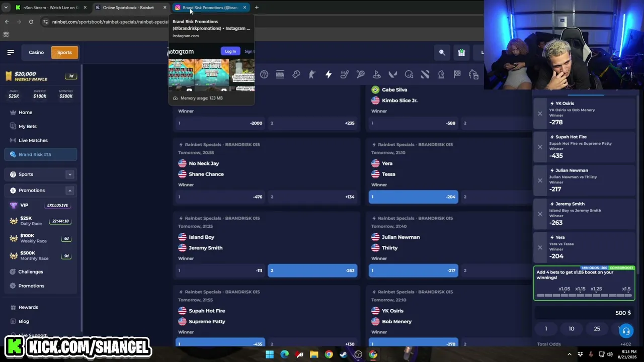644x362 pixels.
Task: Remove Supah Hot Fire bet from betslip
Action: [x=540, y=147]
